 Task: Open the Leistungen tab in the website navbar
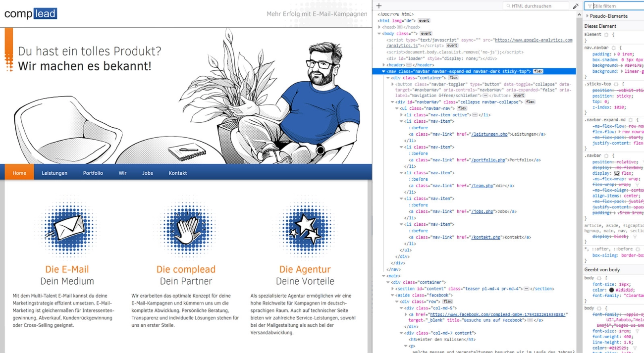pyautogui.click(x=54, y=173)
